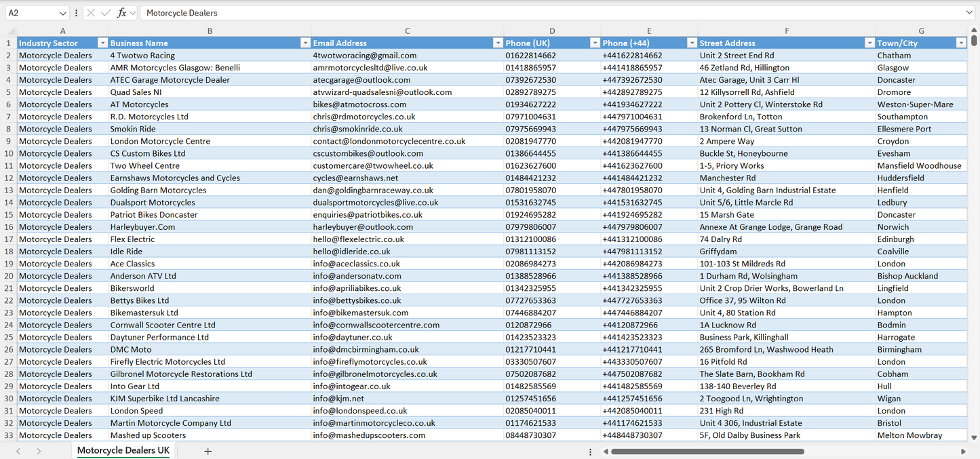This screenshot has height=459, width=980.
Task: Click the formula bar cancel X icon
Action: point(91,13)
